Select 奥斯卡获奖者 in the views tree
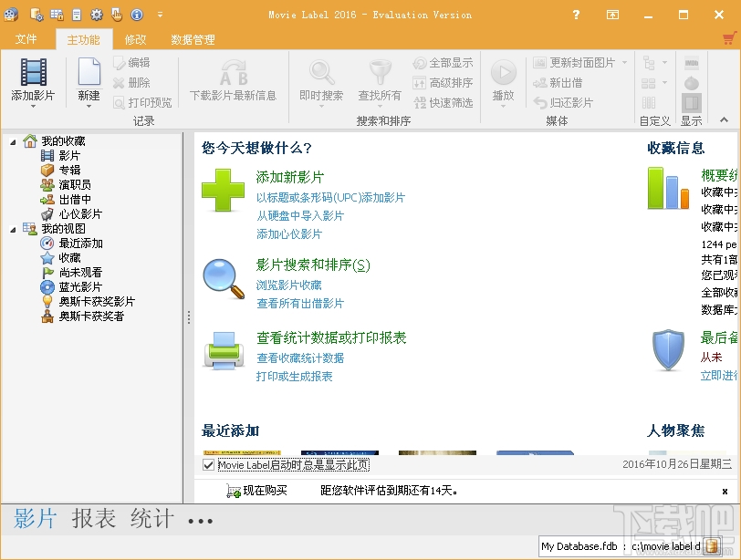The image size is (741, 560). pyautogui.click(x=82, y=316)
